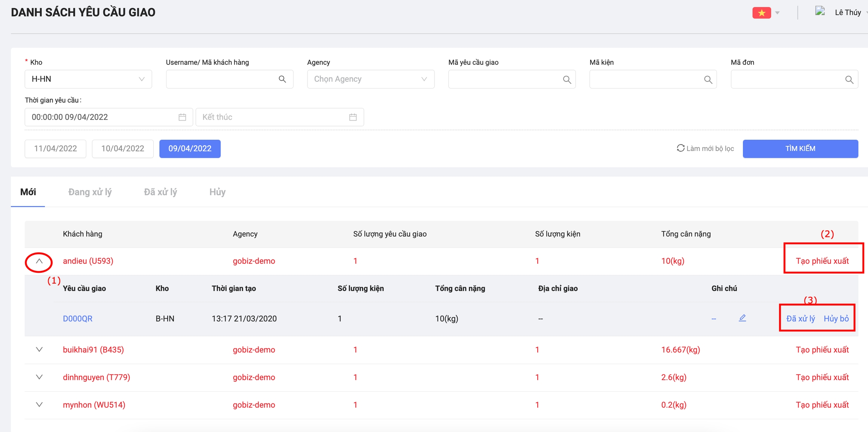This screenshot has width=868, height=432.
Task: Switch to the Đang xử lý tab
Action: coord(90,192)
